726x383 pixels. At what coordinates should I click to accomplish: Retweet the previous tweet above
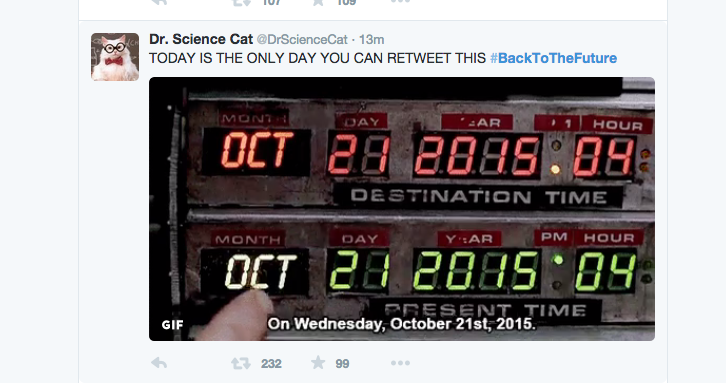(241, 2)
